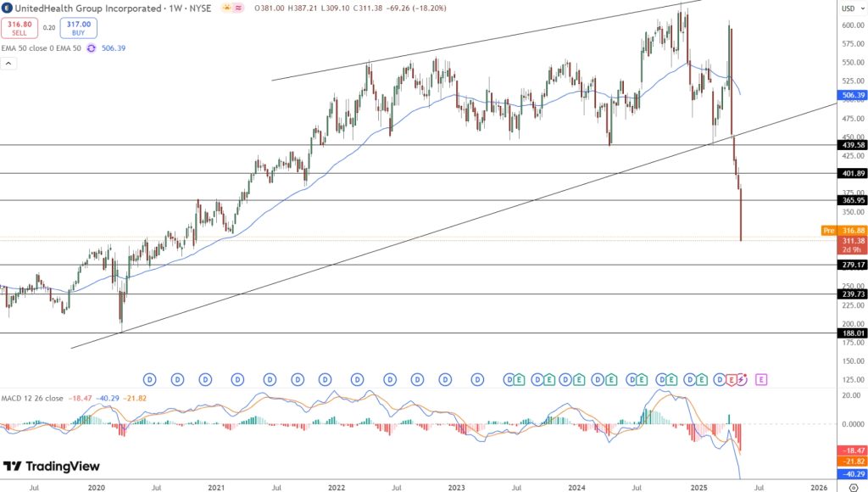This screenshot has height=492, width=868.
Task: Open the dividend D marker beside the red earnings marker
Action: (x=721, y=379)
